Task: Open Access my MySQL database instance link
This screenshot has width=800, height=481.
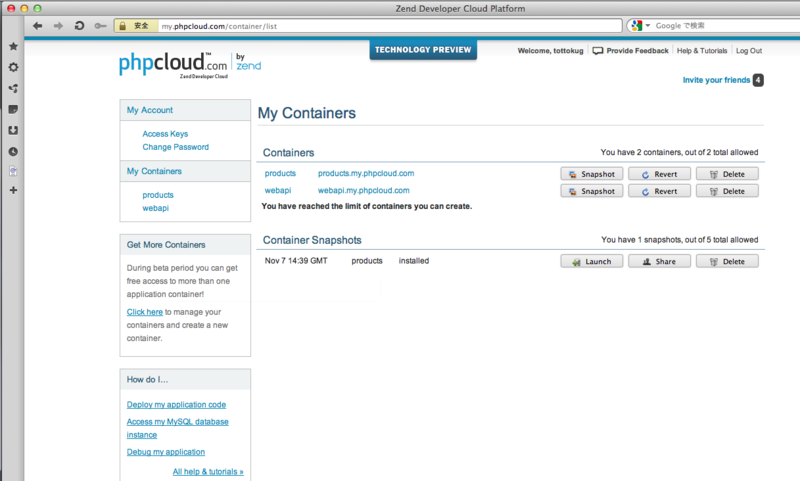Action: [178, 428]
